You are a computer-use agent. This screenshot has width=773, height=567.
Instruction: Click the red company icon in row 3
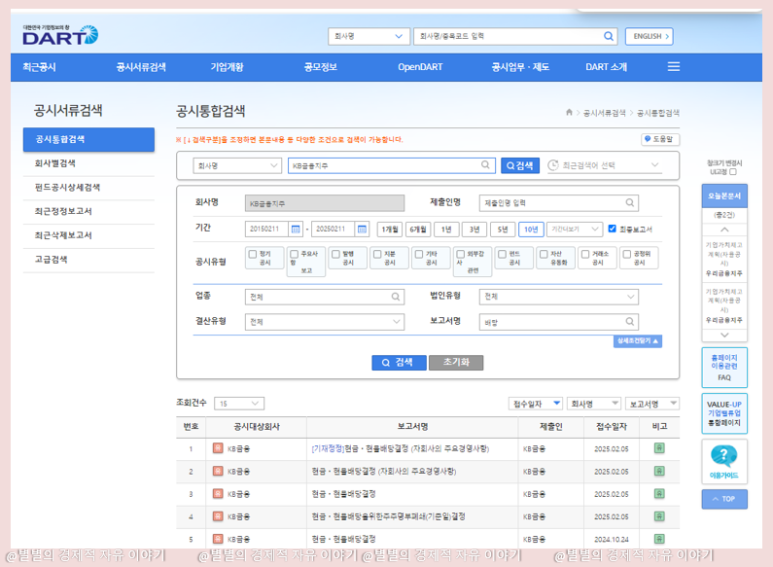pos(218,494)
